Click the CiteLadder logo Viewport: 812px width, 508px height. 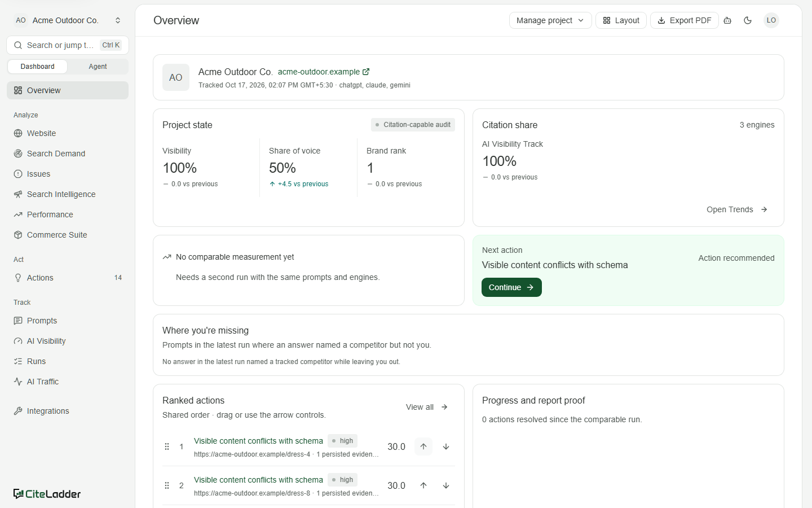tap(47, 494)
